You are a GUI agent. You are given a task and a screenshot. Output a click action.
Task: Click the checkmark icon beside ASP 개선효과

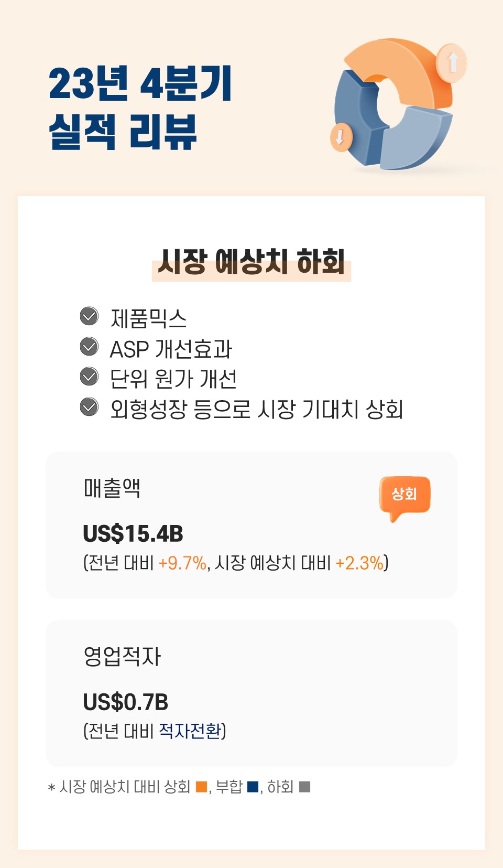pyautogui.click(x=89, y=347)
